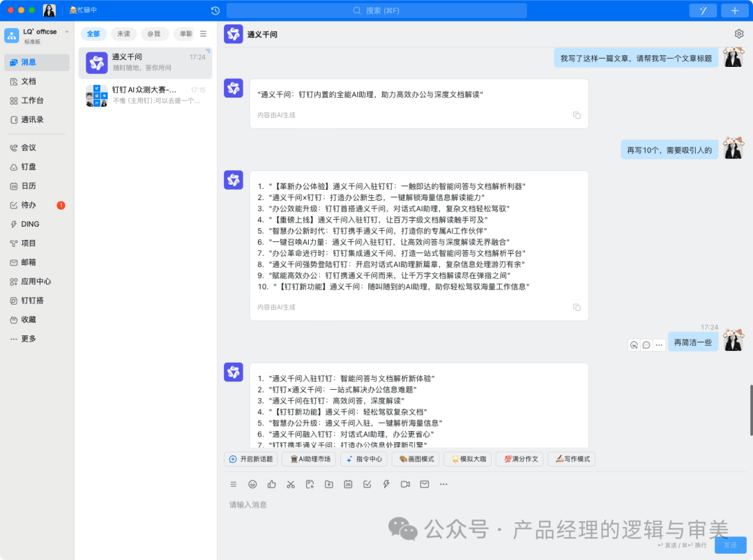The width and height of the screenshot is (753, 560).
Task: Click the 开启新话题 button
Action: [251, 459]
